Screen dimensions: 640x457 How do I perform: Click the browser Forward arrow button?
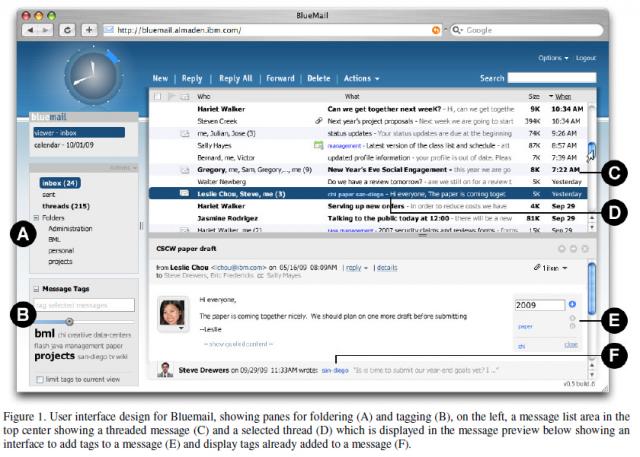pos(45,30)
